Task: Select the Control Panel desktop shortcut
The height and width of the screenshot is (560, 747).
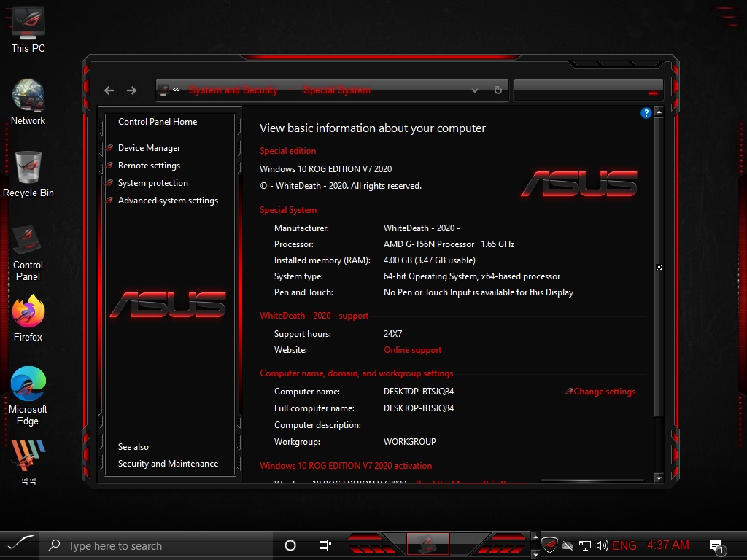Action: pyautogui.click(x=28, y=253)
